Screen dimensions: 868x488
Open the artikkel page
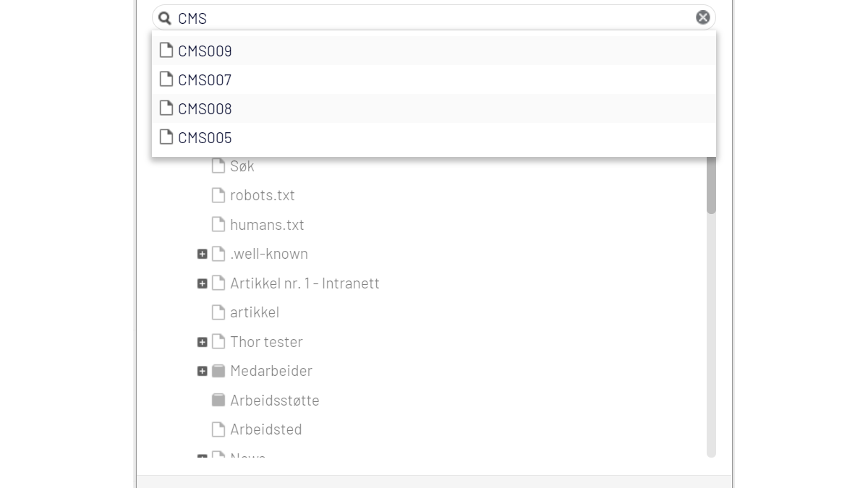coord(254,312)
